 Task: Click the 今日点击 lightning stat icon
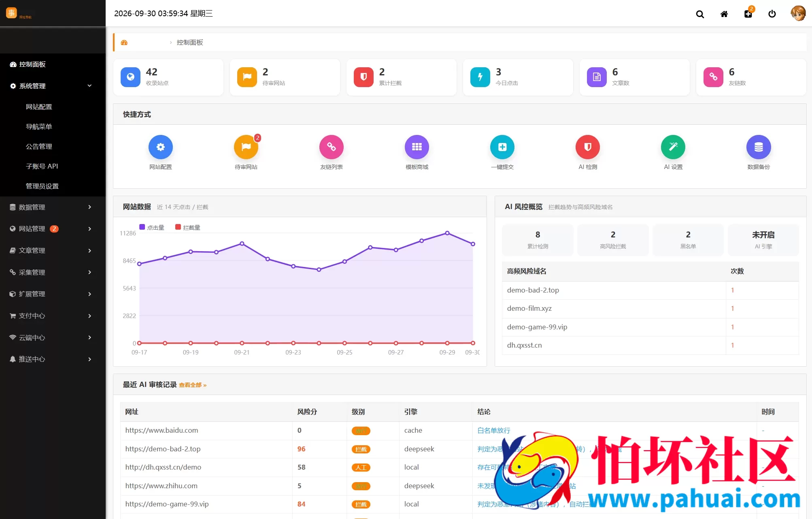480,77
